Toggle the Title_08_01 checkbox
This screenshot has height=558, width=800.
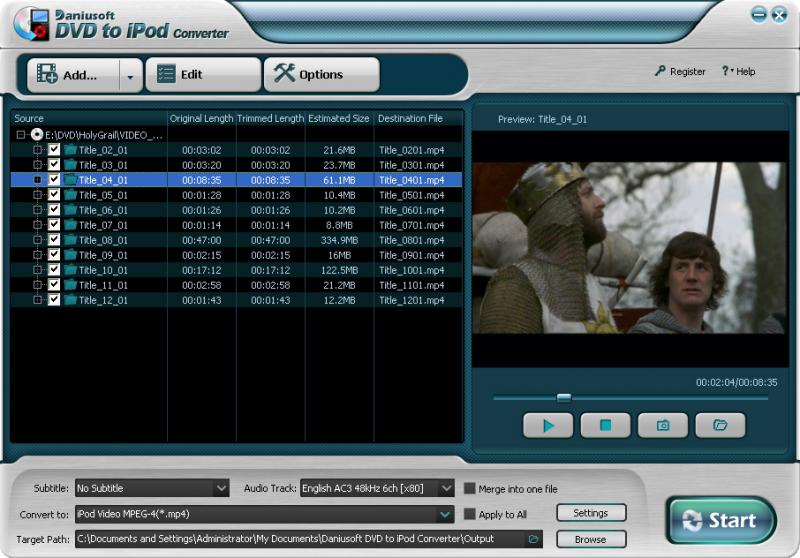[54, 240]
